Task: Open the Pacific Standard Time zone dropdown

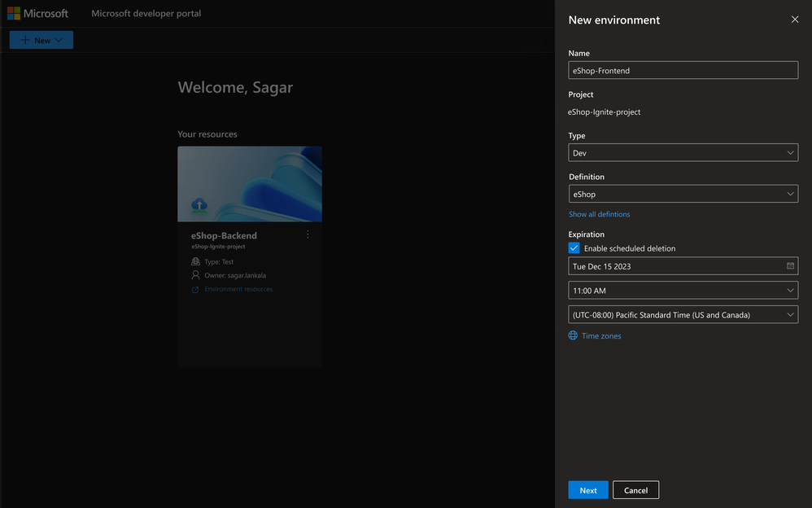Action: [x=683, y=314]
